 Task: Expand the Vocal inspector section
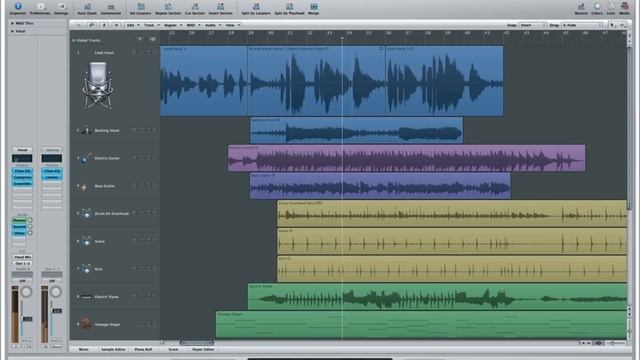(x=13, y=31)
